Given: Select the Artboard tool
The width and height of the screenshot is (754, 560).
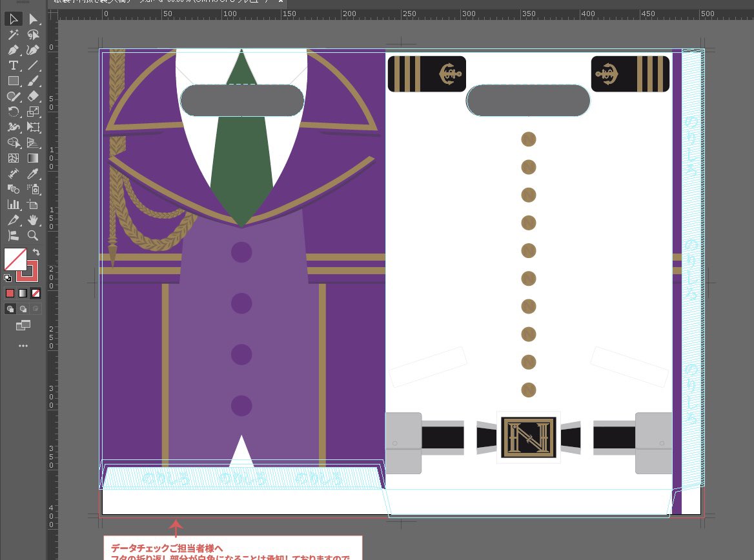Looking at the screenshot, I should [x=33, y=205].
